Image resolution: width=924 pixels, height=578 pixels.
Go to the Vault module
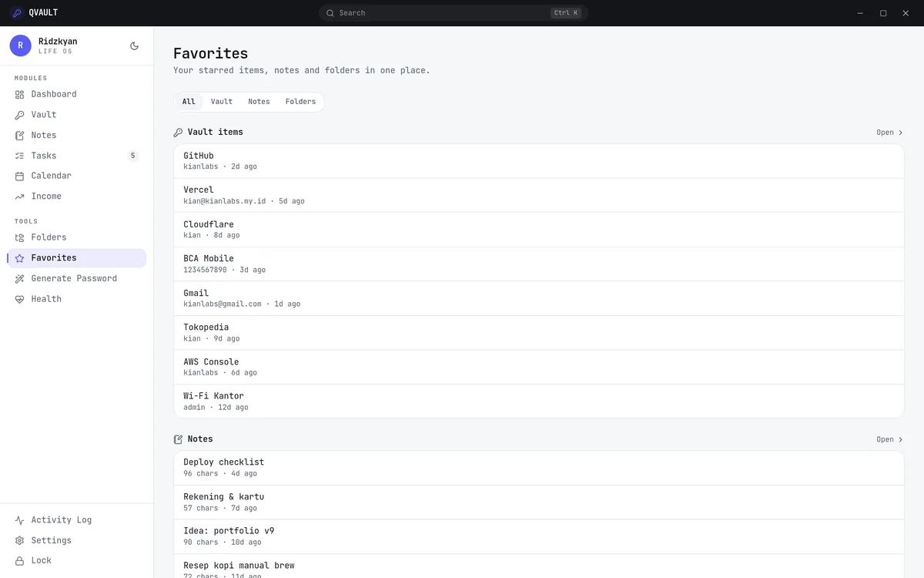pyautogui.click(x=76, y=115)
